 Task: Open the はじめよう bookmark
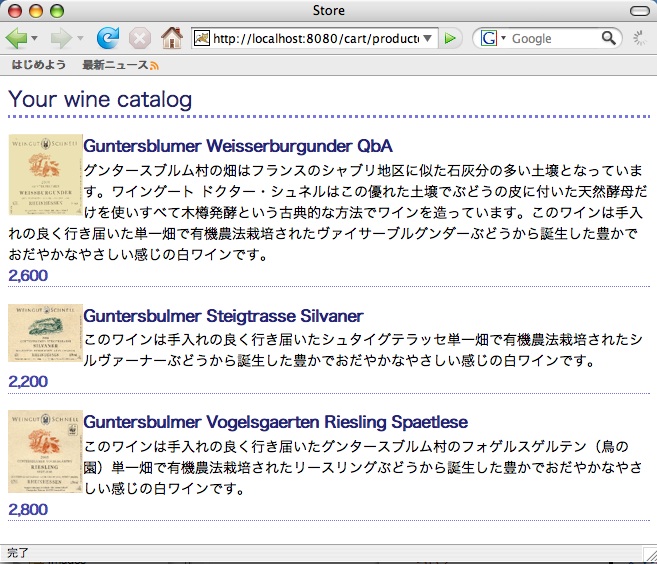[39, 65]
